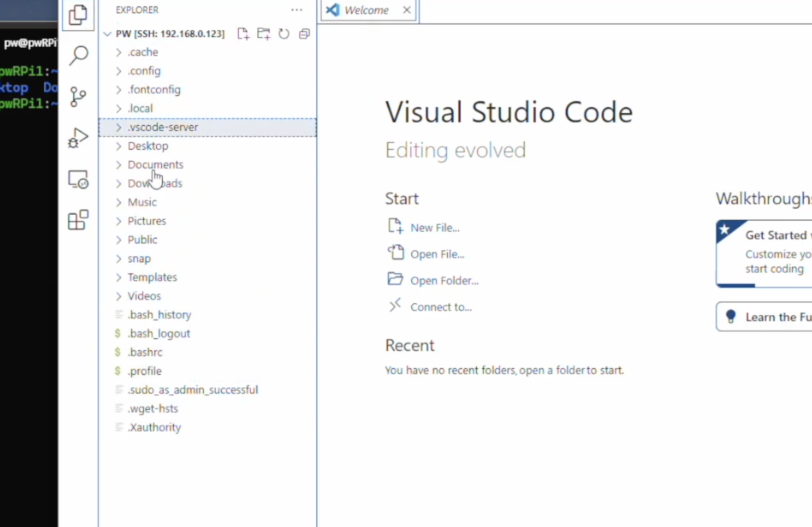Image resolution: width=812 pixels, height=527 pixels.
Task: Open the Search view icon
Action: 78,55
